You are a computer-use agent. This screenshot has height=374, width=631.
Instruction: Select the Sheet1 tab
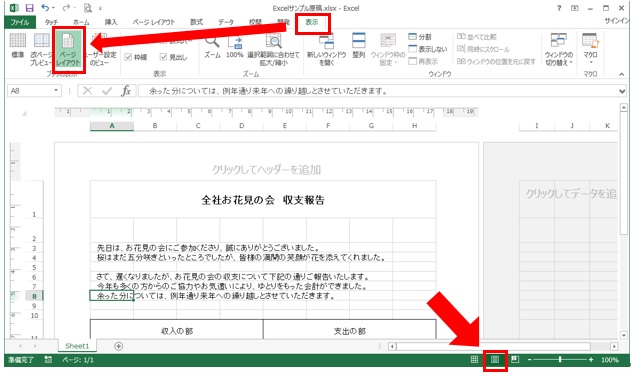tap(77, 346)
